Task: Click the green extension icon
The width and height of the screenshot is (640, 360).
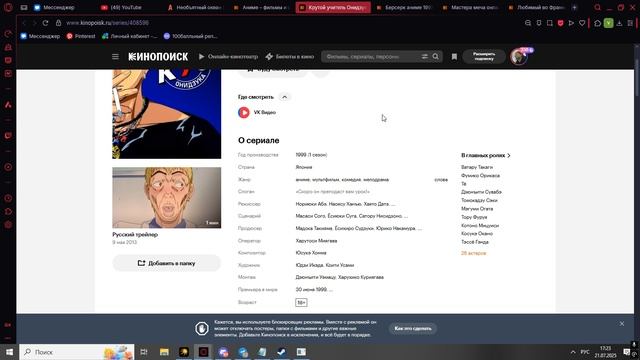Action: [608, 23]
